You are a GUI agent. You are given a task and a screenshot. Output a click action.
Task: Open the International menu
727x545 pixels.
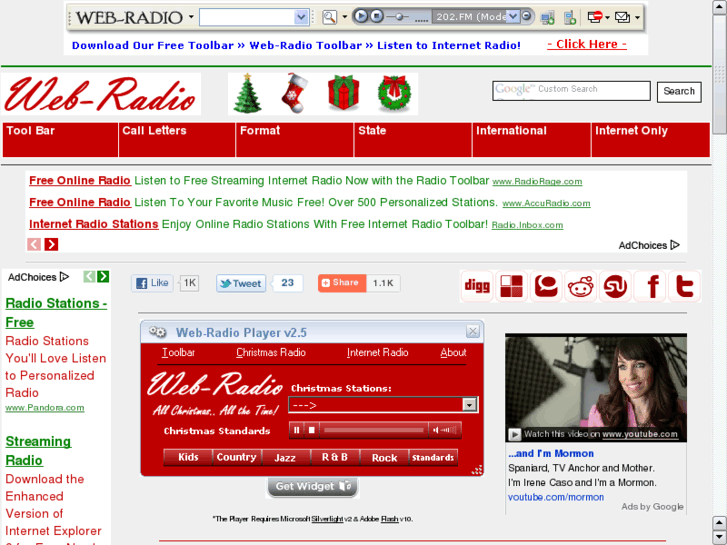(532, 140)
